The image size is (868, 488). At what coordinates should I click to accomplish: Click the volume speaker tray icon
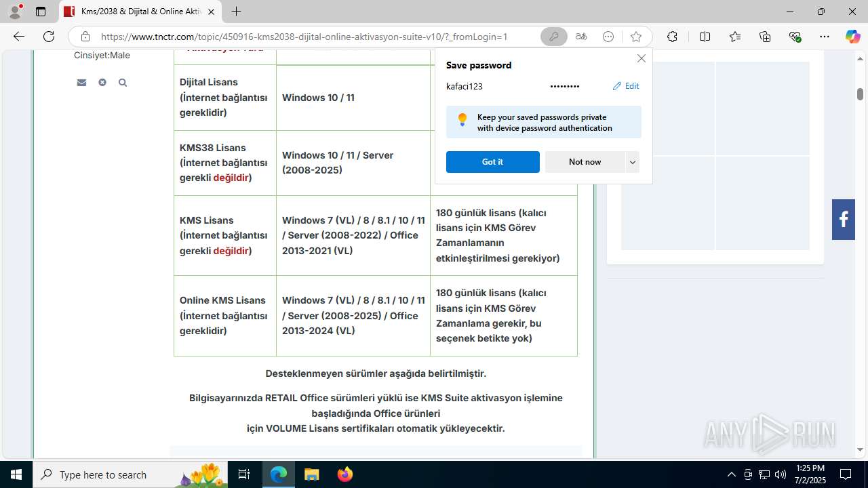(x=781, y=474)
